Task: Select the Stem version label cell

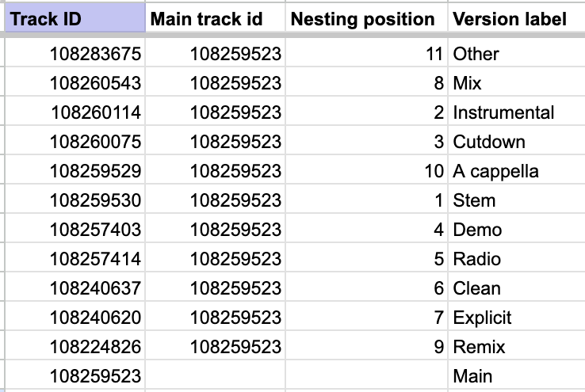Action: click(x=516, y=199)
